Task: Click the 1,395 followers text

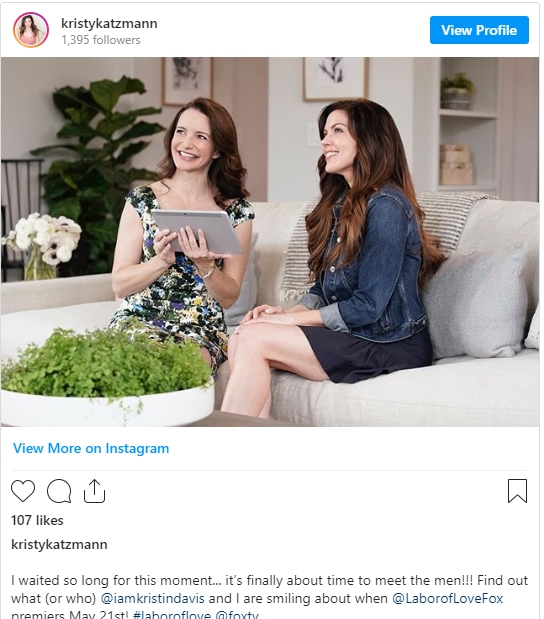Action: [101, 40]
